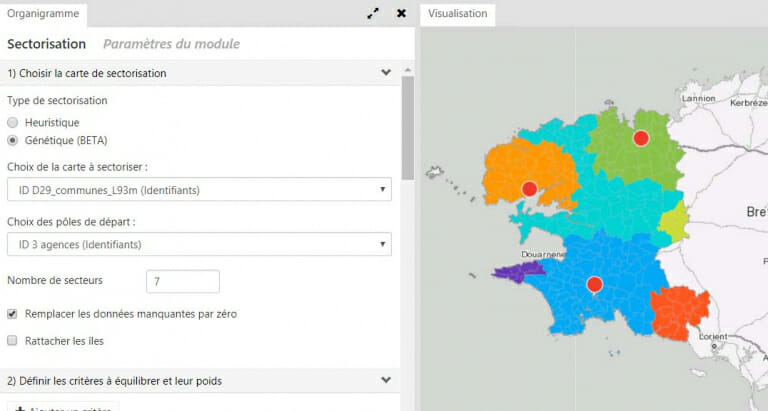Click the expand panel arrows icon

point(373,14)
